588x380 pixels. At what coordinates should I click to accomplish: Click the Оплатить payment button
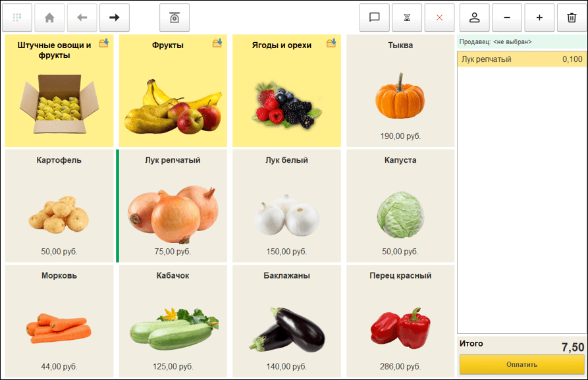coord(521,364)
